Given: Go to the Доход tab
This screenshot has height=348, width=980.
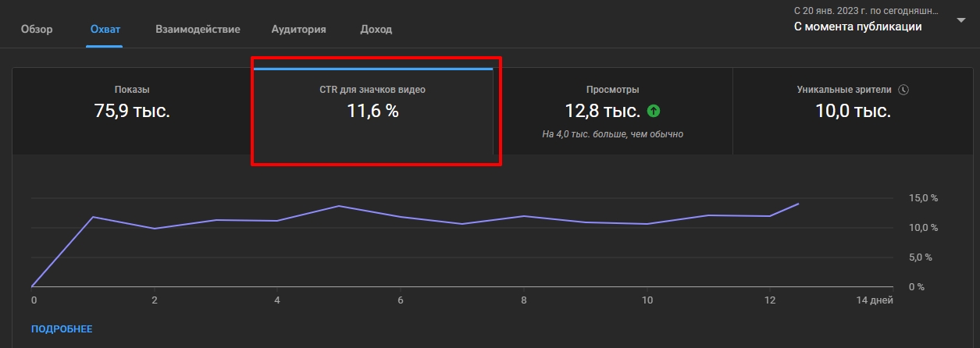Looking at the screenshot, I should point(376,30).
